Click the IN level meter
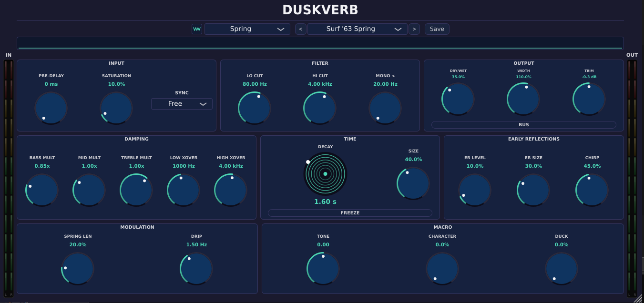644x303 pixels. click(x=9, y=178)
